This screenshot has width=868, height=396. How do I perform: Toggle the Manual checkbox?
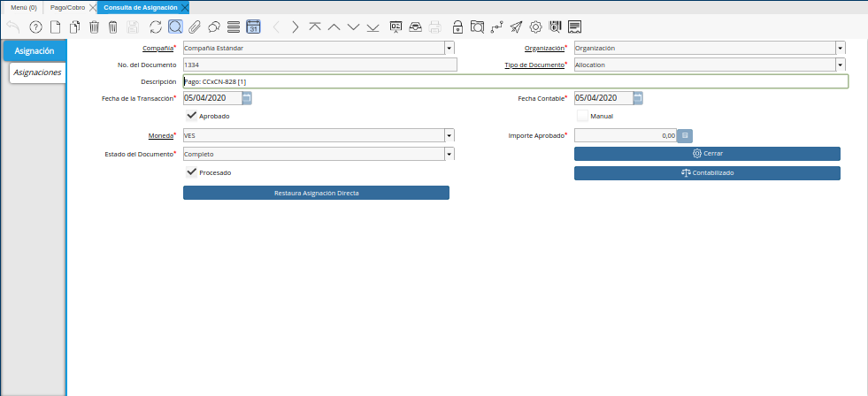tap(582, 116)
